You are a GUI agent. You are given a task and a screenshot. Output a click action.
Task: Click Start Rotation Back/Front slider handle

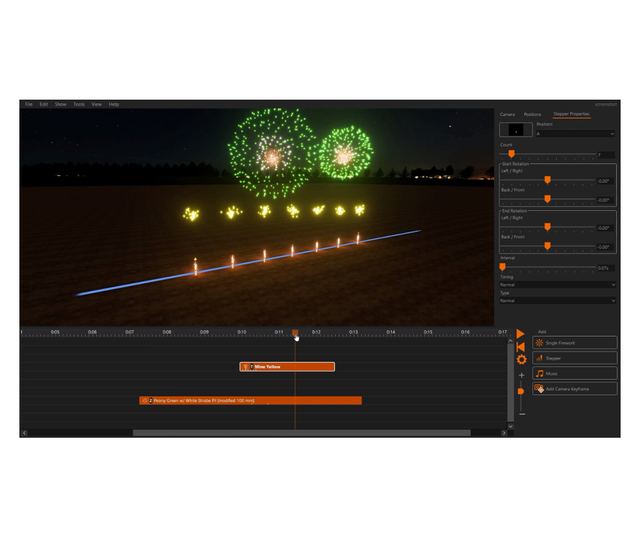point(548,199)
